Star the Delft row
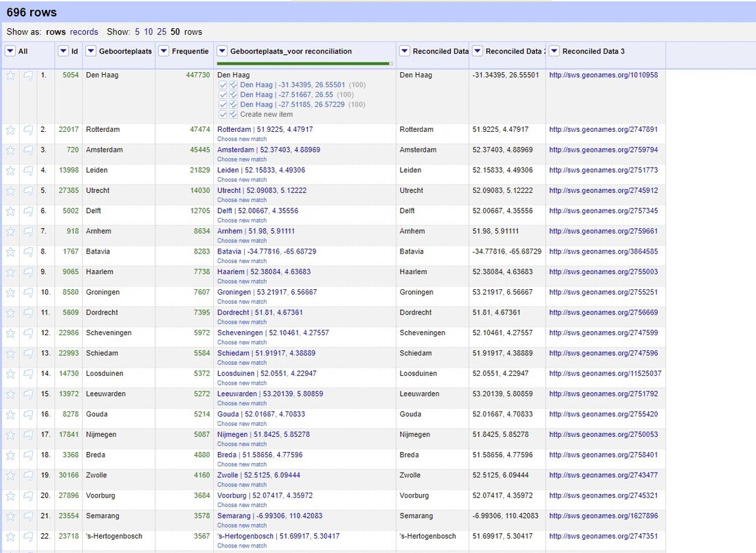The image size is (756, 553). [x=10, y=211]
